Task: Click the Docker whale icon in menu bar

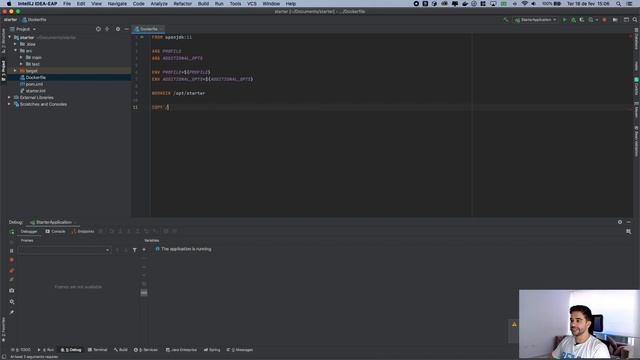Action: click(x=465, y=4)
